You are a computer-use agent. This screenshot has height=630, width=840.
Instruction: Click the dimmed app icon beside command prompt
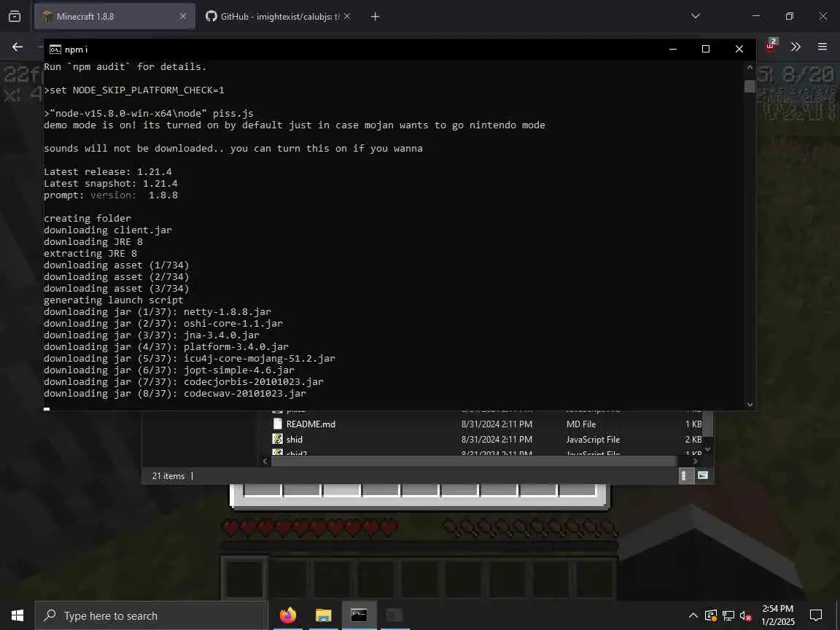coord(394,615)
